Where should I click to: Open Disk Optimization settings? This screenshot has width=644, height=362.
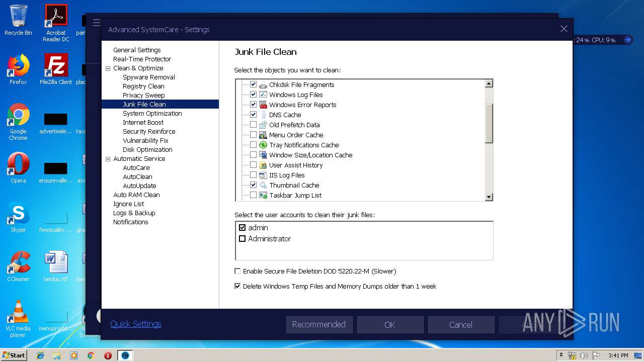pos(147,150)
